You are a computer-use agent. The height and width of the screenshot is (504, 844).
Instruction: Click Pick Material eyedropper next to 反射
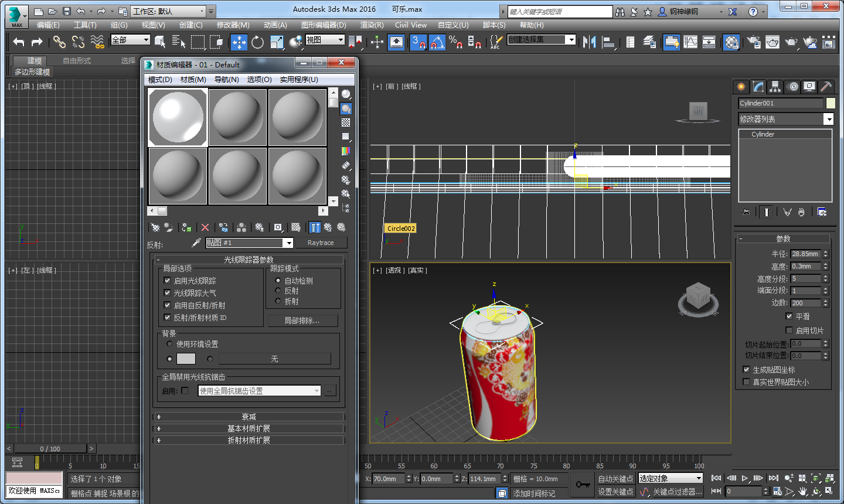pyautogui.click(x=196, y=243)
